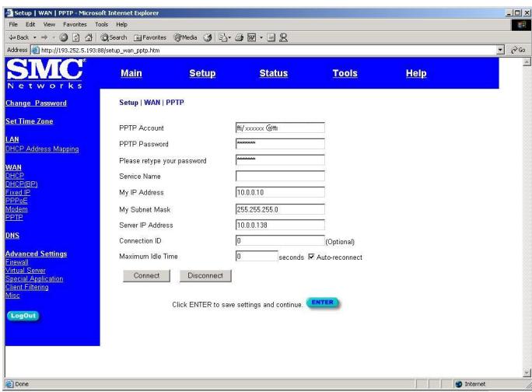Click the ENTER button to save settings
This screenshot has height=392, width=532.
pos(322,303)
